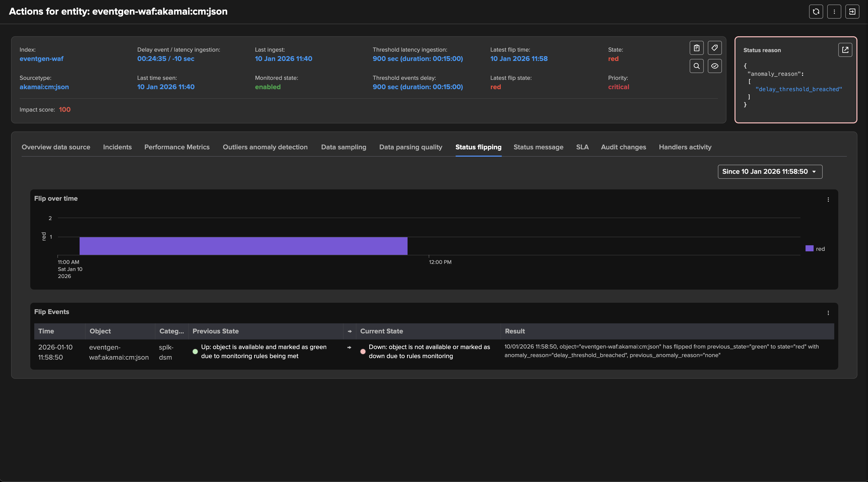This screenshot has width=868, height=482.
Task: Click the purple red-state bar in chart
Action: click(243, 246)
